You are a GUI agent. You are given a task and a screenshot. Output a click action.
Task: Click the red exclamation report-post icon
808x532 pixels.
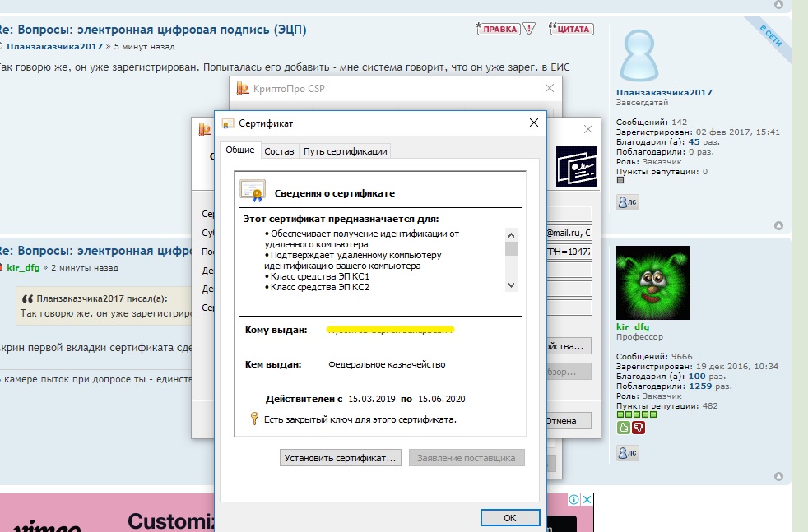point(529,29)
